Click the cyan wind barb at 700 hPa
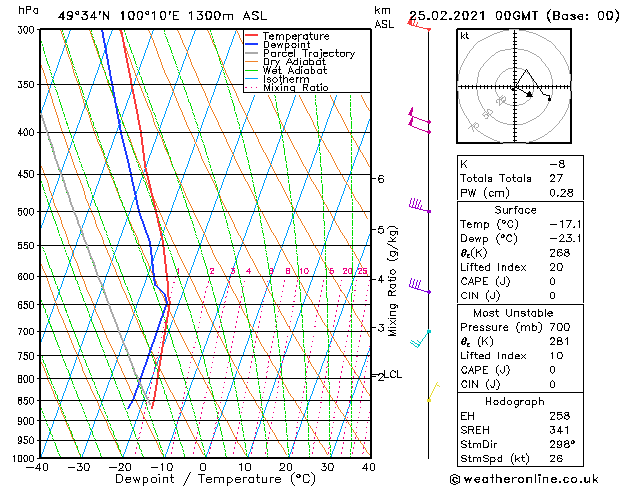 tap(420, 339)
